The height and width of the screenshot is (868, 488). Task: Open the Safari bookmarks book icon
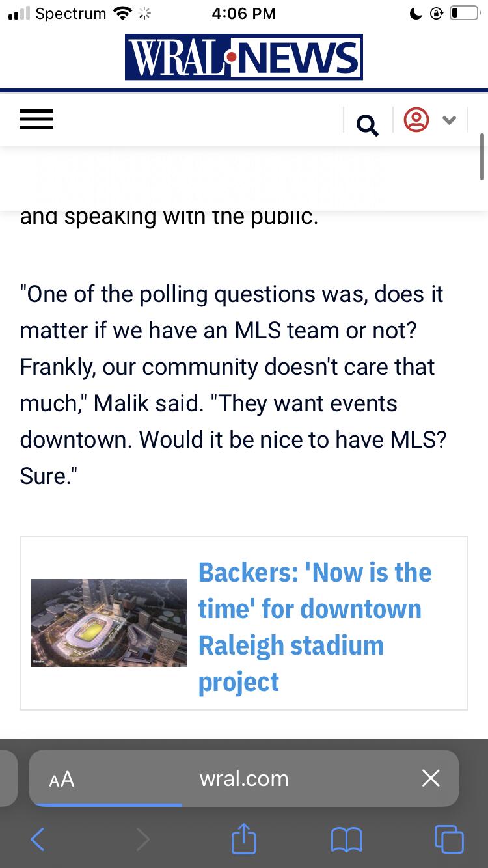(346, 839)
